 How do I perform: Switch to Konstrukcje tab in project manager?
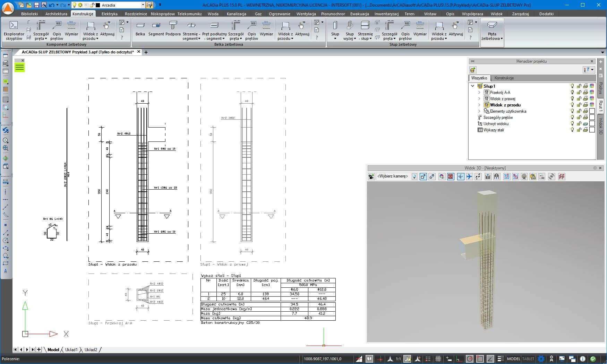click(x=504, y=78)
